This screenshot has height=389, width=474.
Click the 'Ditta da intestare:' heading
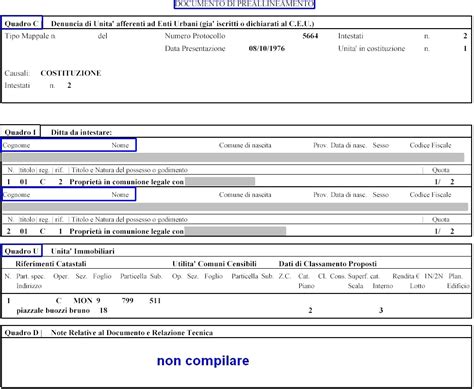(x=81, y=132)
